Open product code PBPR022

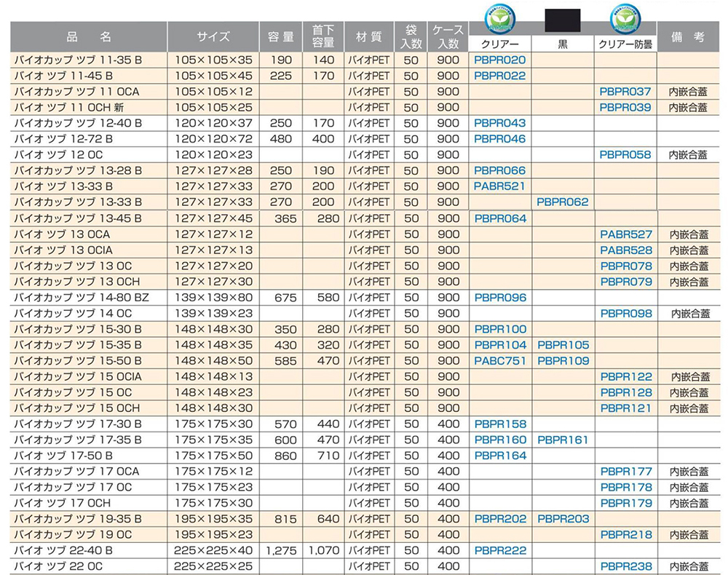pyautogui.click(x=500, y=76)
